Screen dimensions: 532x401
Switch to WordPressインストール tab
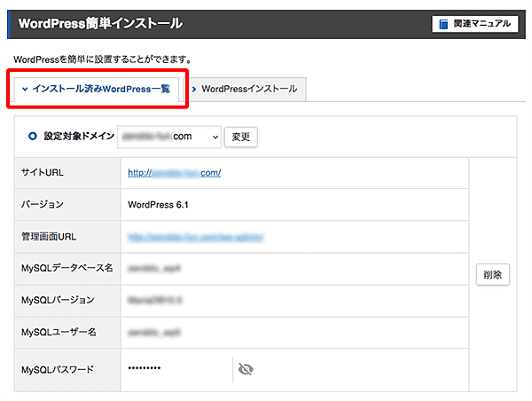(x=247, y=90)
